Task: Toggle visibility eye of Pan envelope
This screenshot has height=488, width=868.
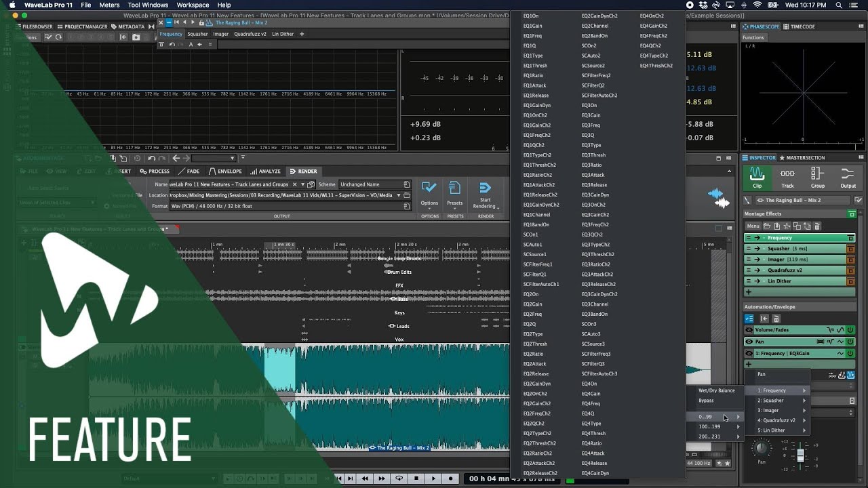Action: coord(749,342)
